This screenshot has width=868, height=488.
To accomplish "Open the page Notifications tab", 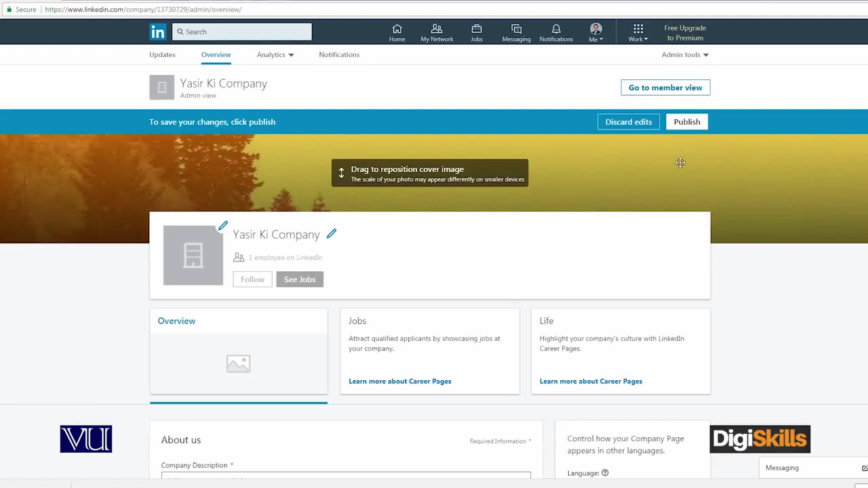I will [339, 55].
